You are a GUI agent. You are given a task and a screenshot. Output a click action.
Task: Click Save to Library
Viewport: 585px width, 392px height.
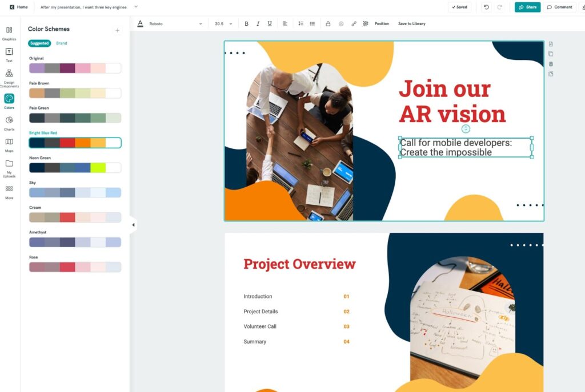tap(411, 23)
